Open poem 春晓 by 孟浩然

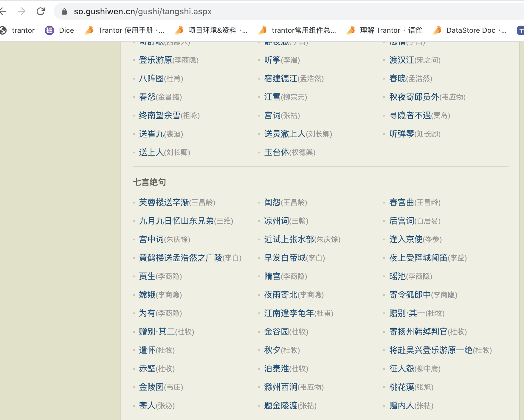[398, 79]
